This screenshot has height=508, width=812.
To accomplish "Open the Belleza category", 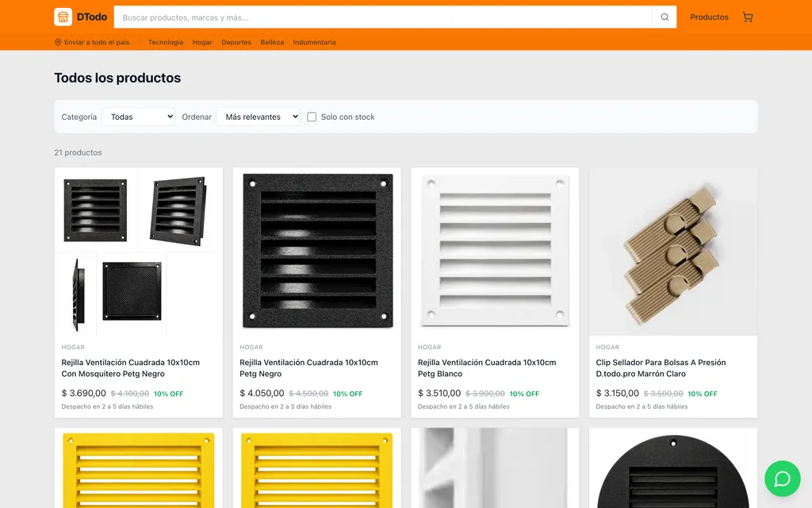I will [272, 43].
